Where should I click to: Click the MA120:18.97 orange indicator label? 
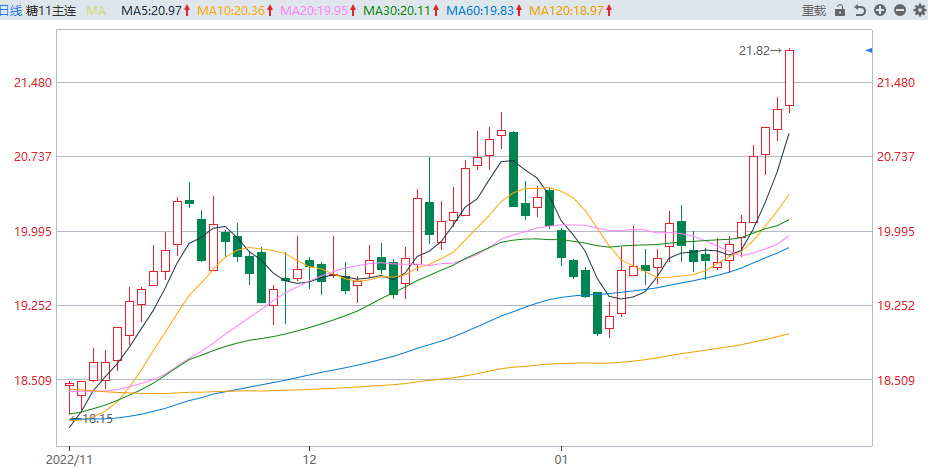[567, 10]
